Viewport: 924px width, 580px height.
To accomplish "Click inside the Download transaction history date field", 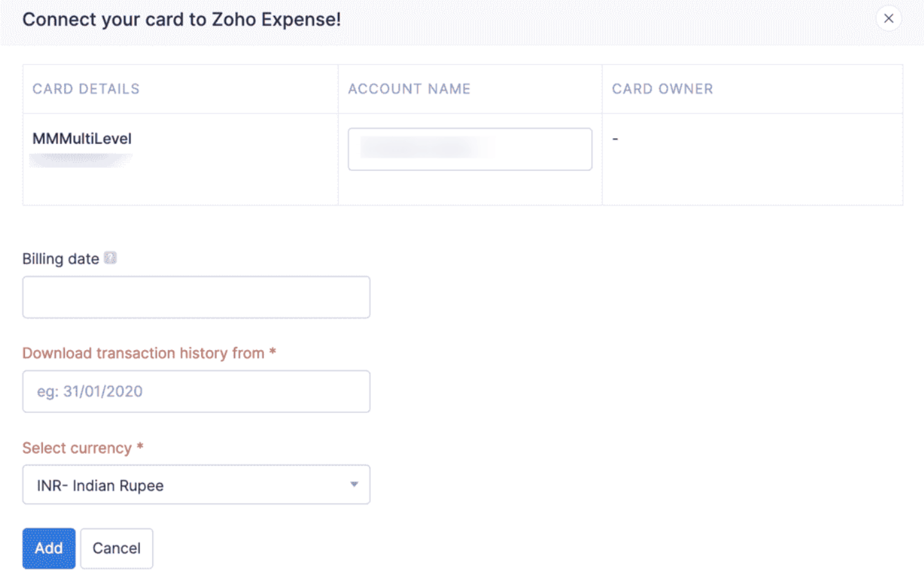I will (196, 391).
